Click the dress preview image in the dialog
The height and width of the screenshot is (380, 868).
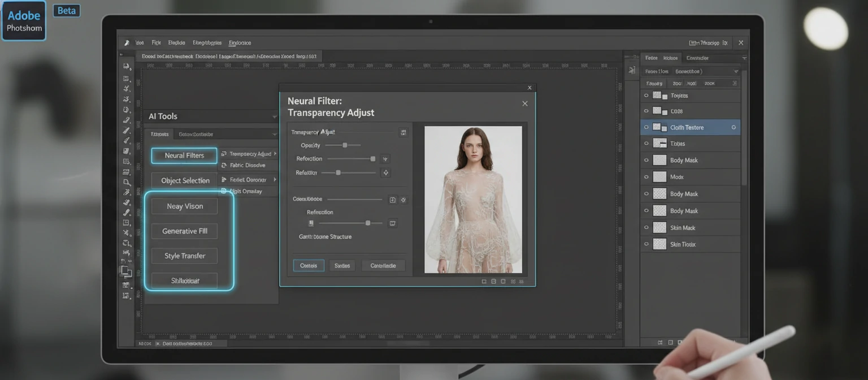(x=473, y=198)
